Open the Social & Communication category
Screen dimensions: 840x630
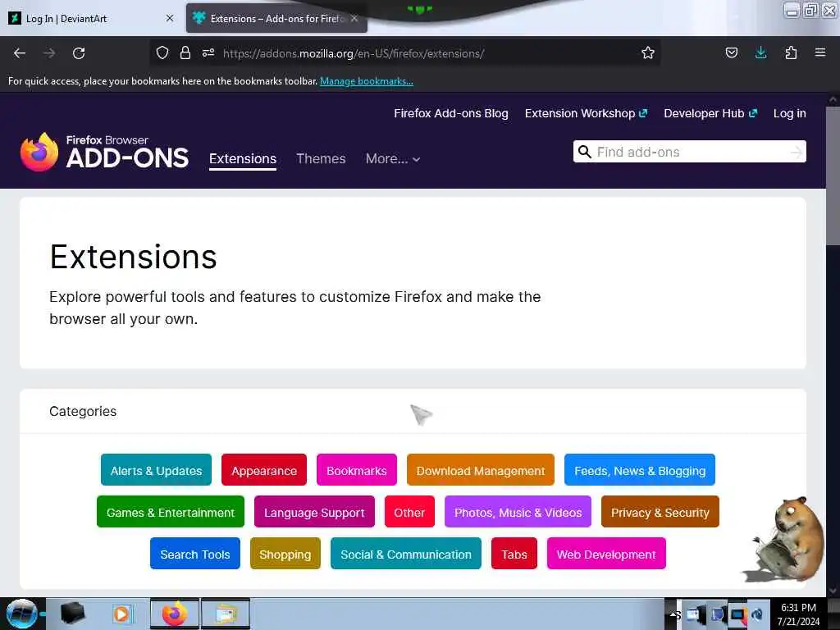[406, 554]
